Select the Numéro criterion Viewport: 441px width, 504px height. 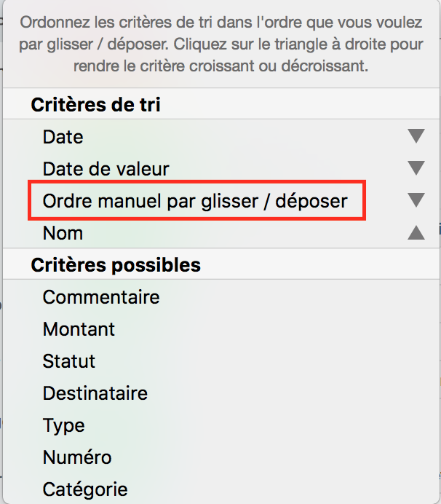[77, 457]
